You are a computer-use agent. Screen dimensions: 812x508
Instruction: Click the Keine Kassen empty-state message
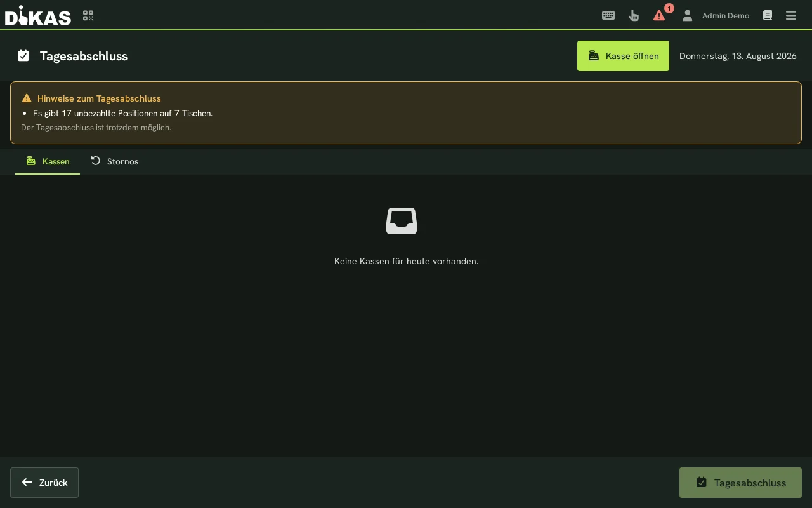pos(406,261)
